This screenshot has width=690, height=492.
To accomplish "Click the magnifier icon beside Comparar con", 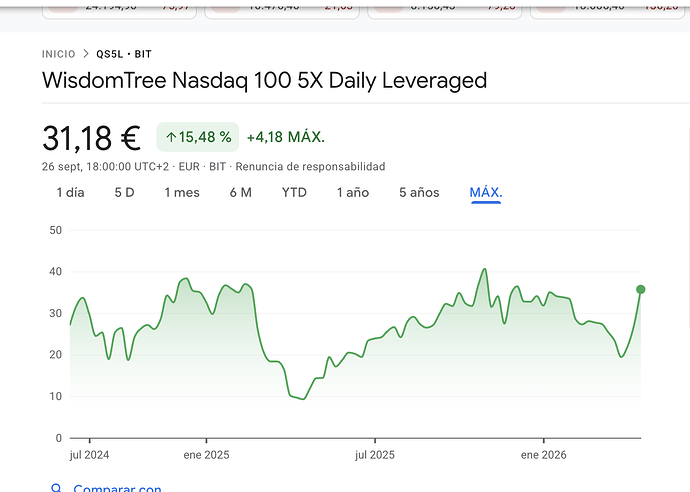I will pos(56,488).
